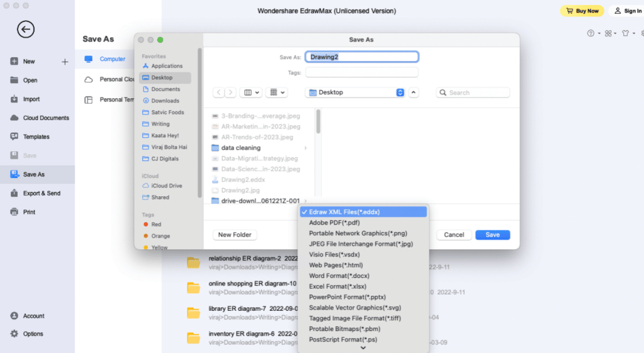
Task: Open the drive-downl...061221Z-001 folder
Action: tap(259, 201)
